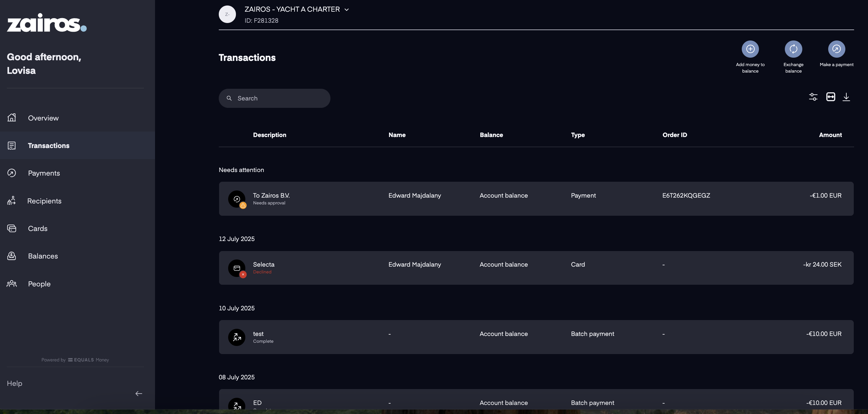
Task: Open the transaction filters sliders icon
Action: pyautogui.click(x=813, y=97)
